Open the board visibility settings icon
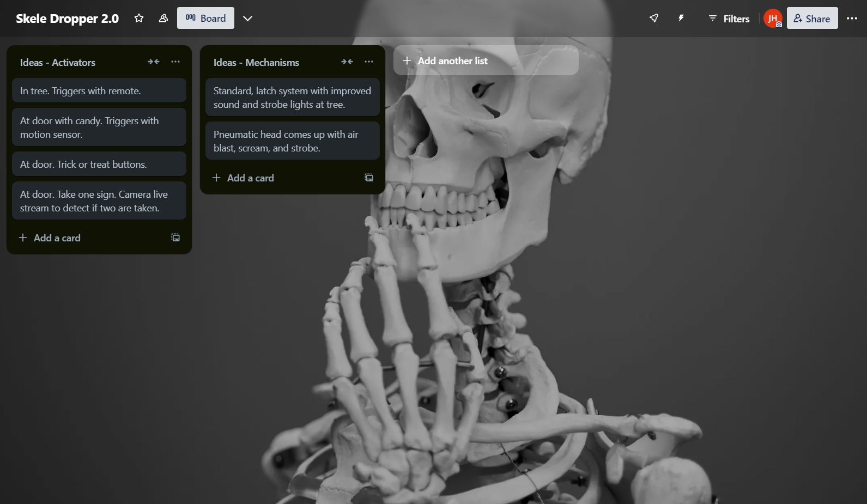 click(x=163, y=18)
